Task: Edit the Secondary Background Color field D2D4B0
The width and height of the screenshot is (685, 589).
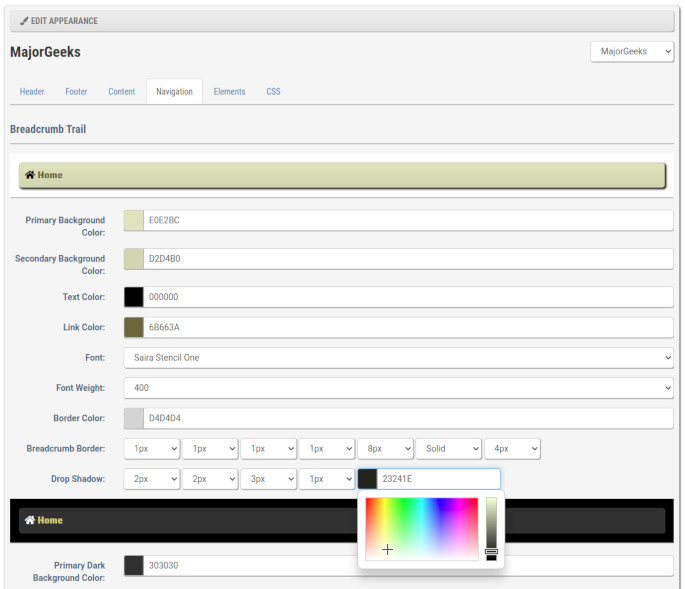Action: [408, 259]
